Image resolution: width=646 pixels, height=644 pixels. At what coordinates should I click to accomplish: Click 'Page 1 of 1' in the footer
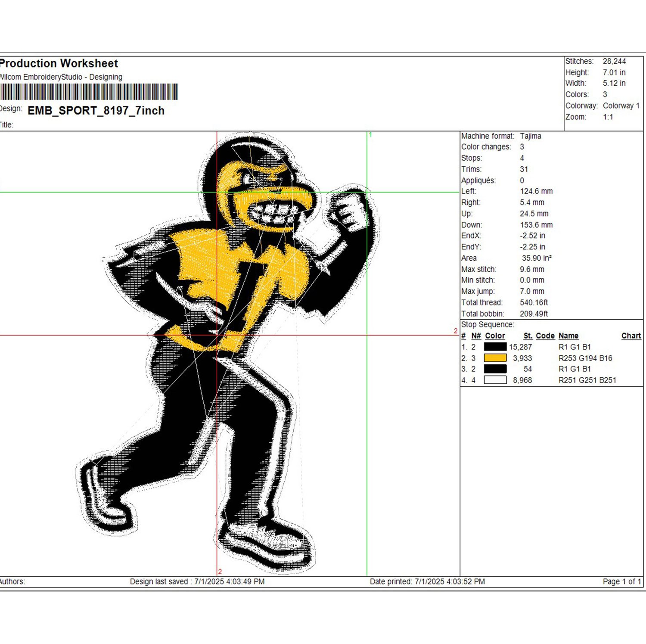click(622, 582)
